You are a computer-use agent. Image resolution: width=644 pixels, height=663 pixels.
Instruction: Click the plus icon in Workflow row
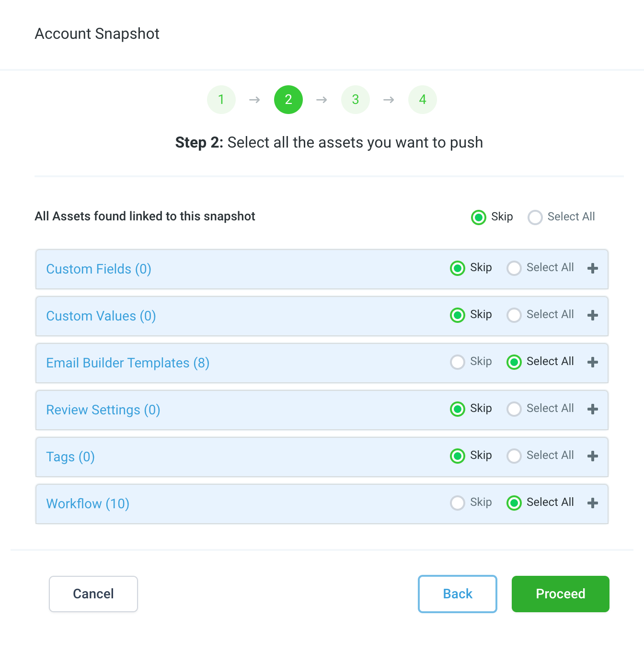593,503
